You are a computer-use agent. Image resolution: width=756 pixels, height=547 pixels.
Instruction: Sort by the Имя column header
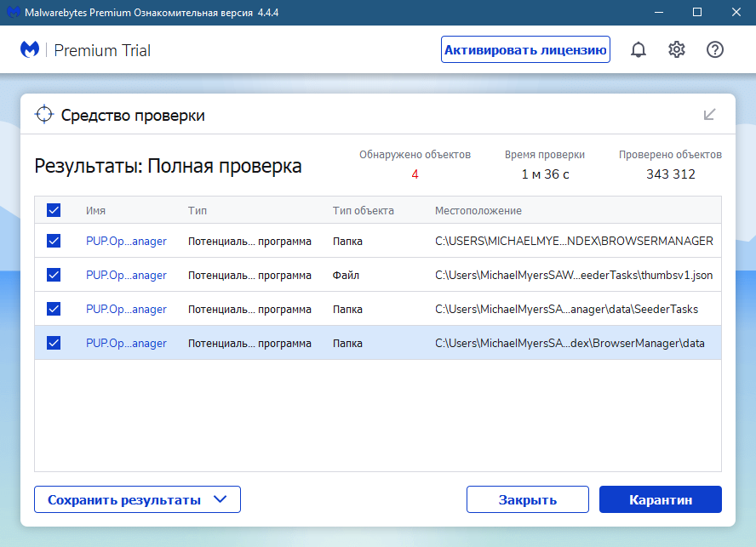pos(95,211)
